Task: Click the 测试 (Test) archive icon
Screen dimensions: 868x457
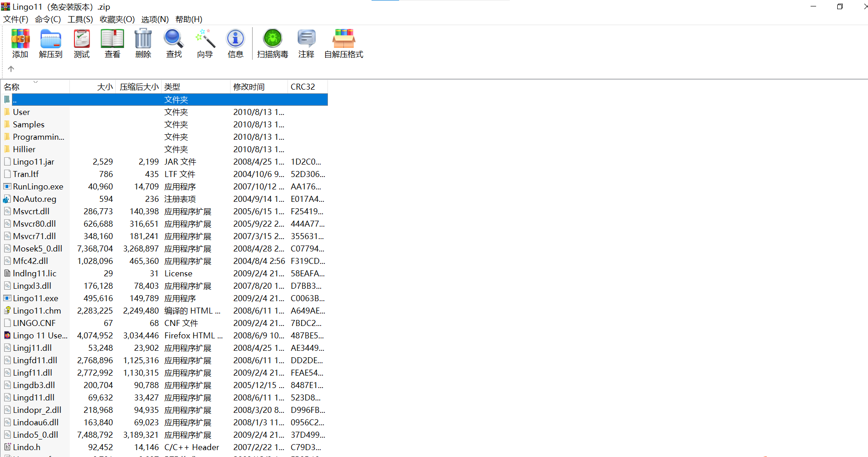Action: pos(82,44)
